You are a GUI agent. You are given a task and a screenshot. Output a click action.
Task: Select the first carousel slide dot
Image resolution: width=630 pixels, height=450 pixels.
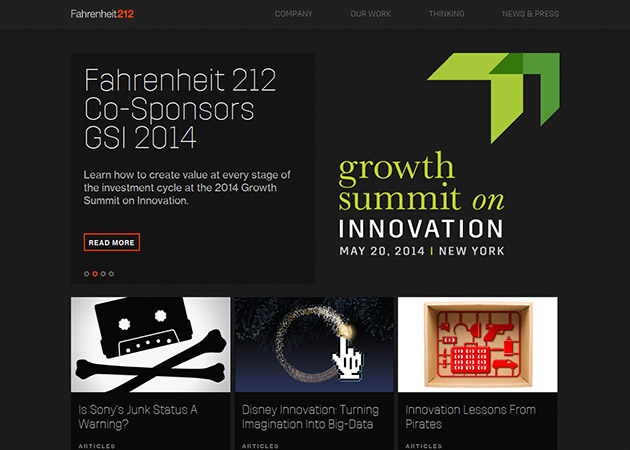click(86, 274)
